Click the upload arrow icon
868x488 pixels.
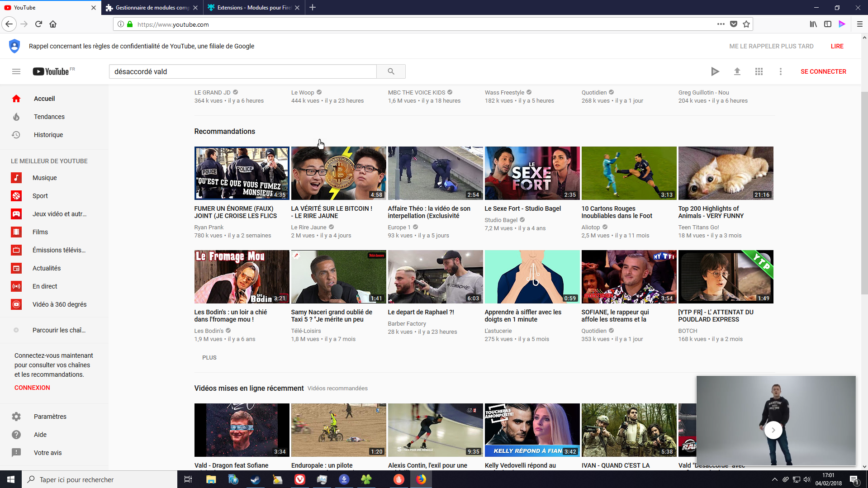pyautogui.click(x=737, y=71)
